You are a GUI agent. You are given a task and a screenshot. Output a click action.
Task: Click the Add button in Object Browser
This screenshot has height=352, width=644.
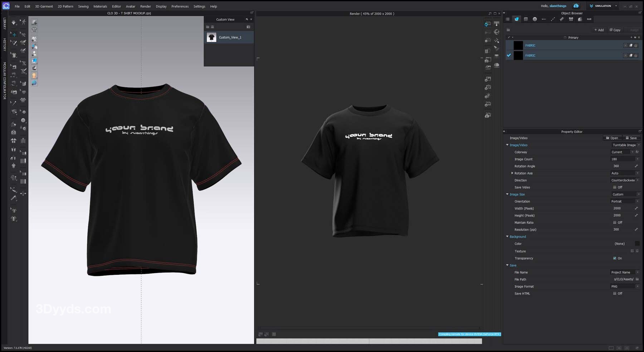click(599, 30)
